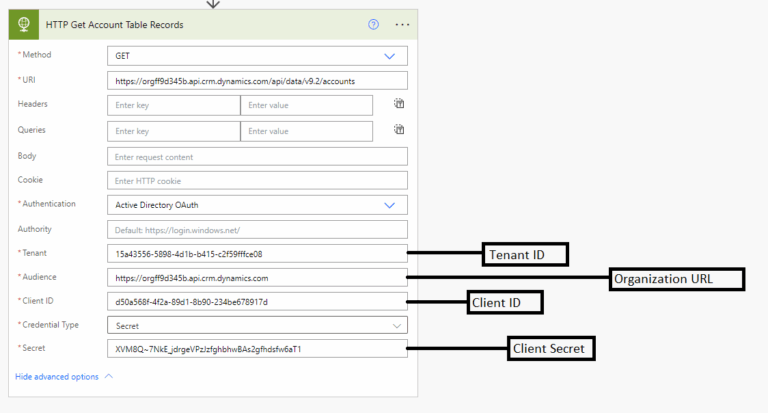Image resolution: width=768 pixels, height=413 pixels.
Task: Click the URI input field
Action: pos(257,81)
